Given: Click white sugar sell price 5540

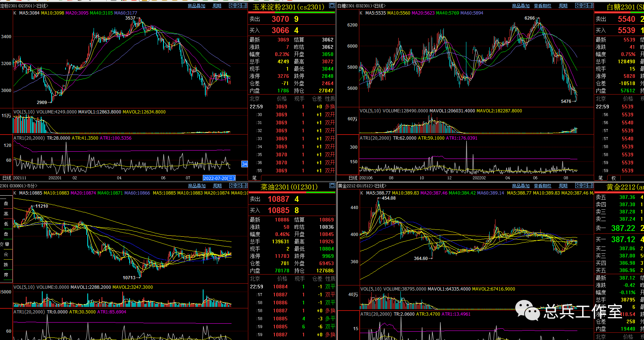Looking at the screenshot, I should coord(627,19).
